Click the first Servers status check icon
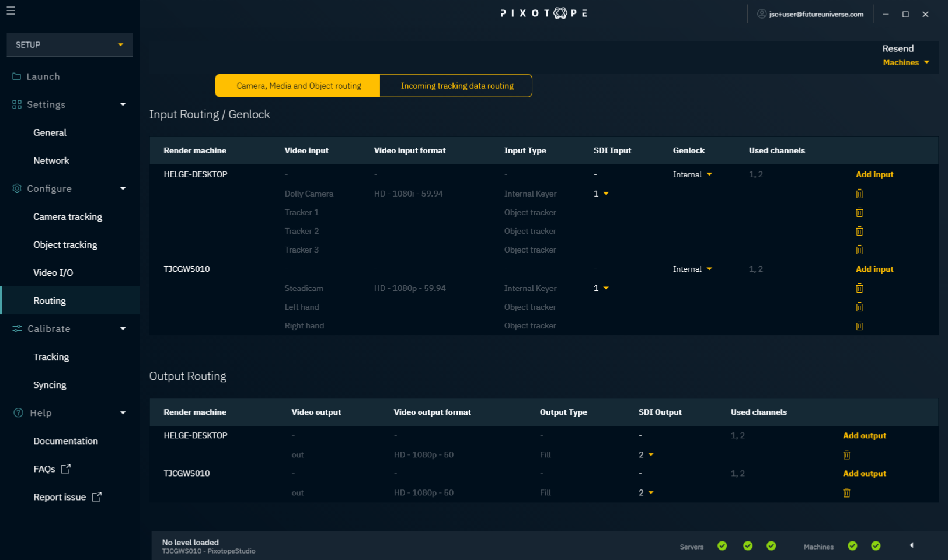 pos(722,546)
